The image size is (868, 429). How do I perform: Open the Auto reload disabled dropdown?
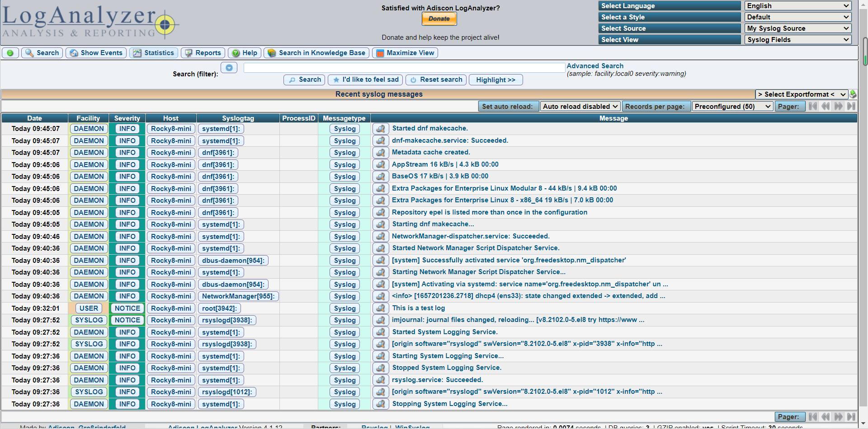pos(580,107)
